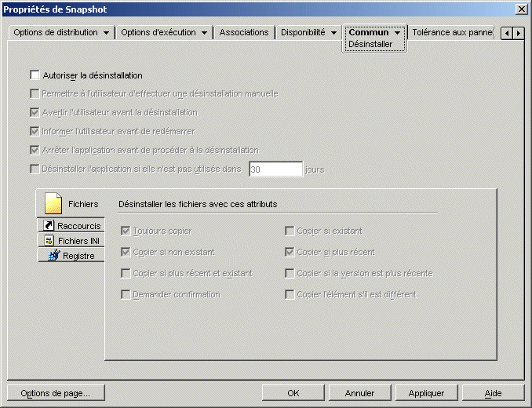
Task: Toggle Arrêter l'application avant désinstallation checkbox
Action: click(x=35, y=150)
